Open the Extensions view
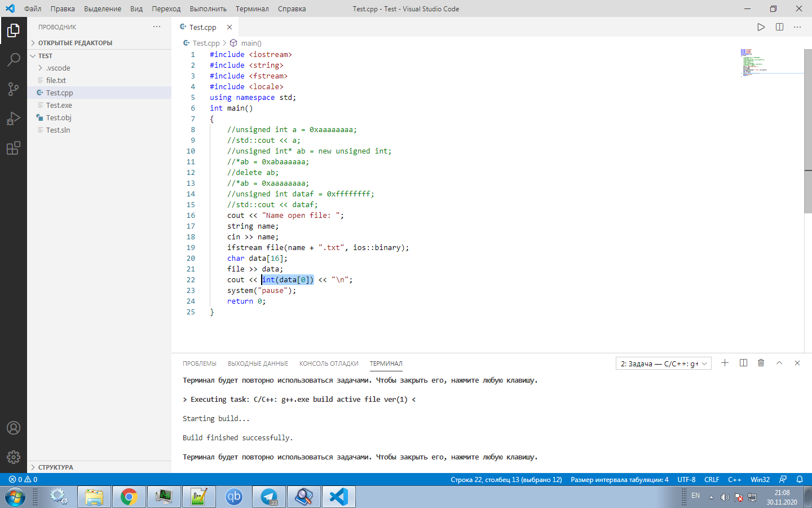Image resolution: width=812 pixels, height=508 pixels. click(x=14, y=148)
